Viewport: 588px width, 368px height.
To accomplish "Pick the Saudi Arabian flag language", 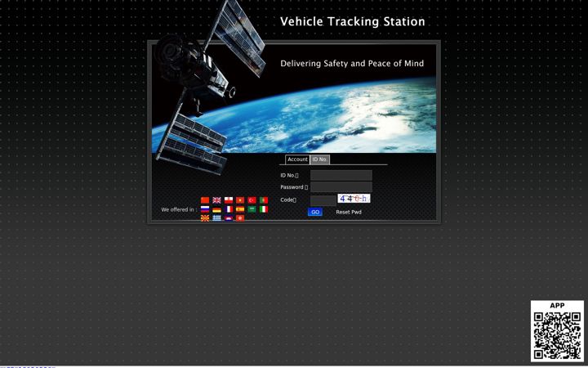I will tap(252, 209).
